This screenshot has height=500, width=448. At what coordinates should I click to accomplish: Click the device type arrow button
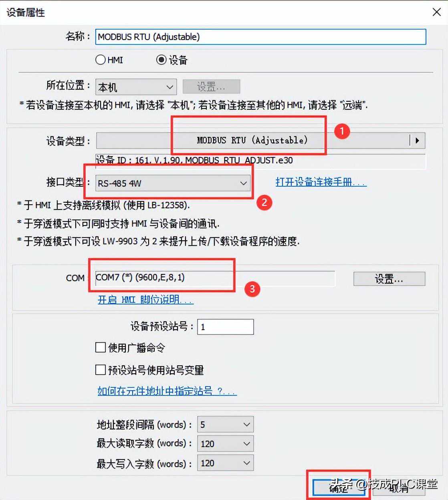tap(417, 141)
